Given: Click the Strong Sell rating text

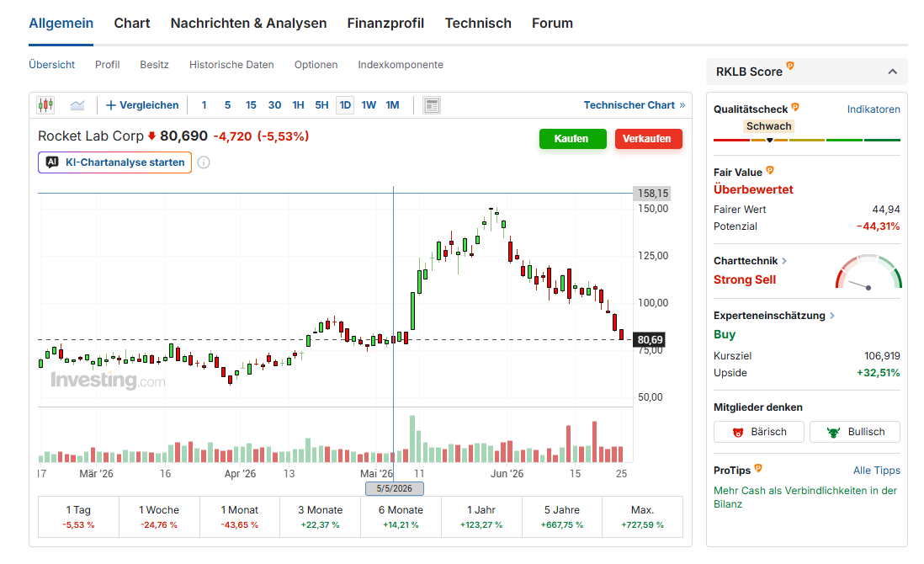Looking at the screenshot, I should click(x=745, y=280).
